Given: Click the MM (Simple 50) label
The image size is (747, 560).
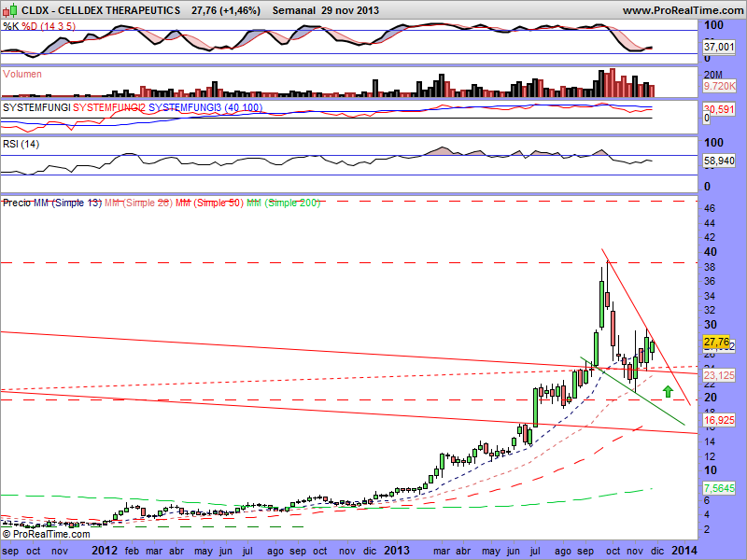Looking at the screenshot, I should pyautogui.click(x=209, y=203).
